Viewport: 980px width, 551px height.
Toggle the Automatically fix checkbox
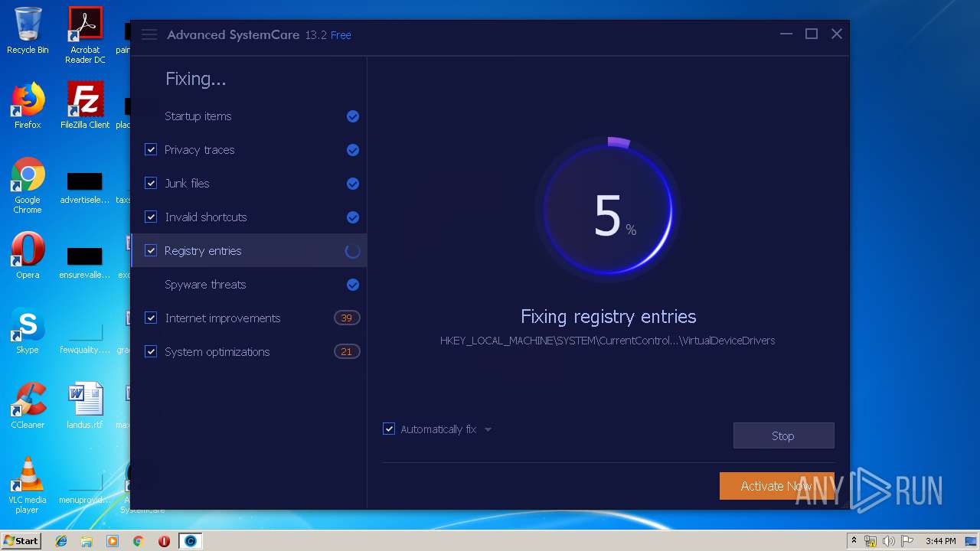[x=389, y=429]
